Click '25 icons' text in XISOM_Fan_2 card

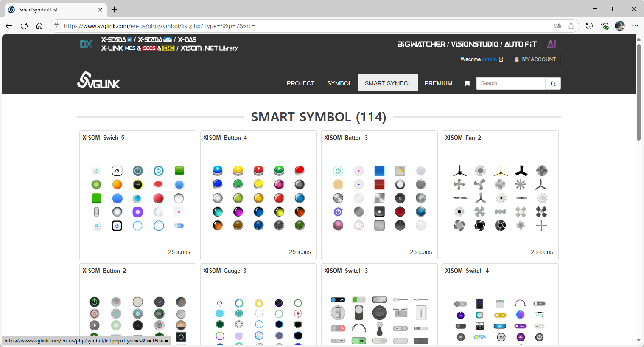pyautogui.click(x=542, y=252)
